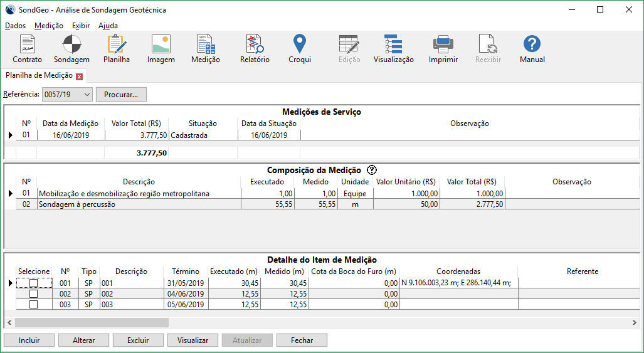
Task: Click the Equipe unit cell
Action: (x=355, y=193)
